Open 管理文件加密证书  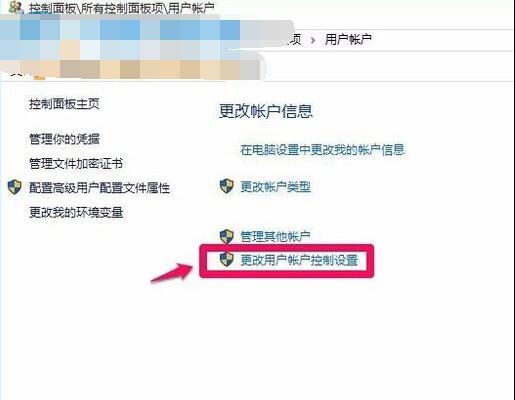click(x=76, y=163)
